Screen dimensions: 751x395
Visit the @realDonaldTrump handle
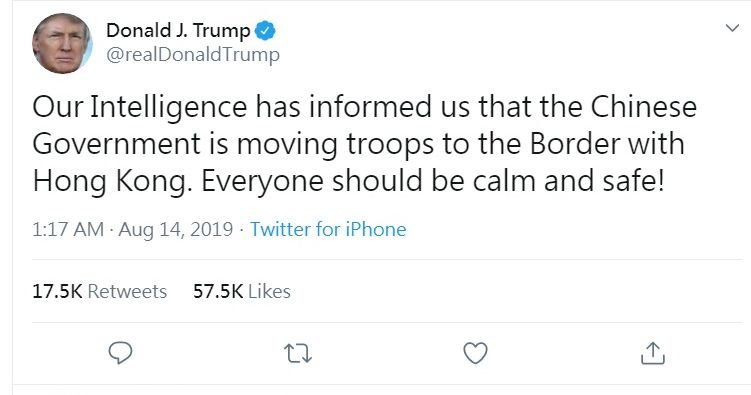coord(193,55)
